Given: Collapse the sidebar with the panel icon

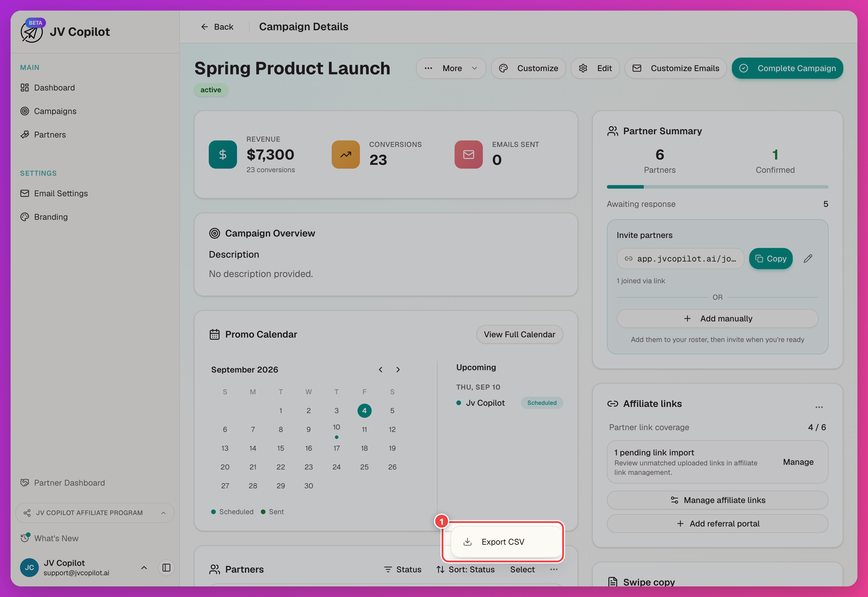Looking at the screenshot, I should pos(166,567).
